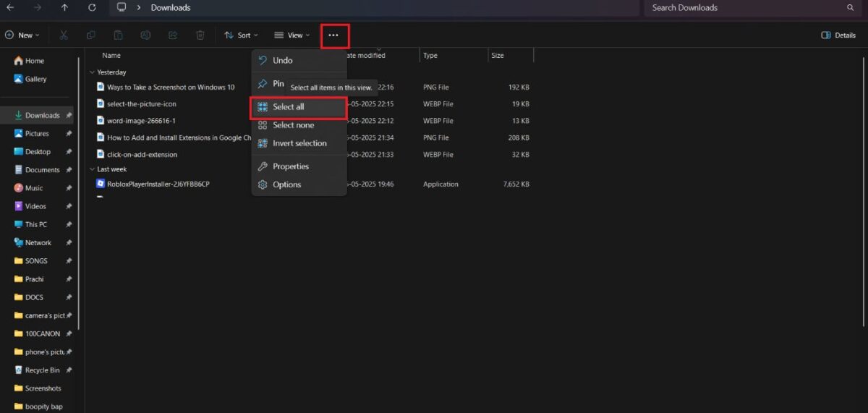Collapse the Last week group
This screenshot has width=868, height=413.
92,169
